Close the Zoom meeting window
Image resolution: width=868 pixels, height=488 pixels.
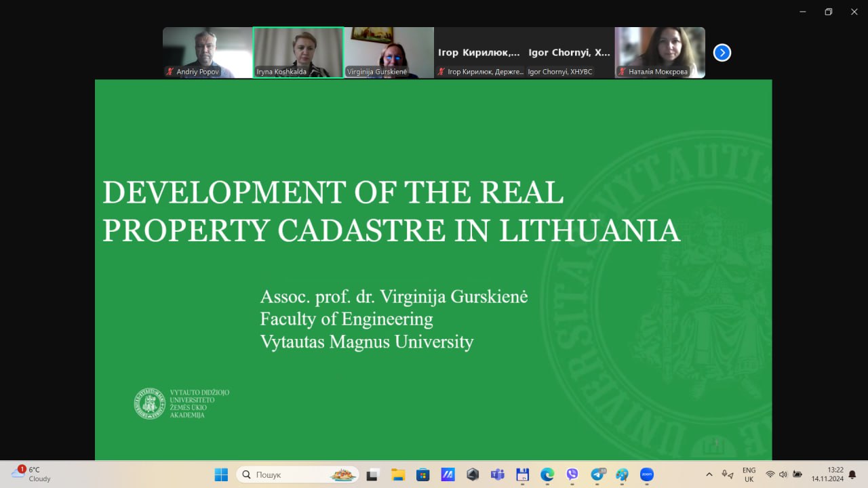click(x=854, y=12)
